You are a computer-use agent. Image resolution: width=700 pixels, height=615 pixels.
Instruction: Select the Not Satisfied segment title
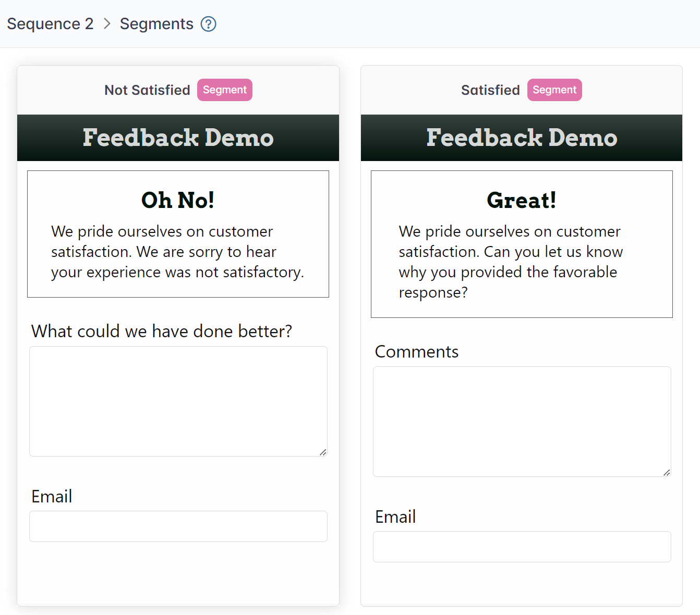[147, 90]
